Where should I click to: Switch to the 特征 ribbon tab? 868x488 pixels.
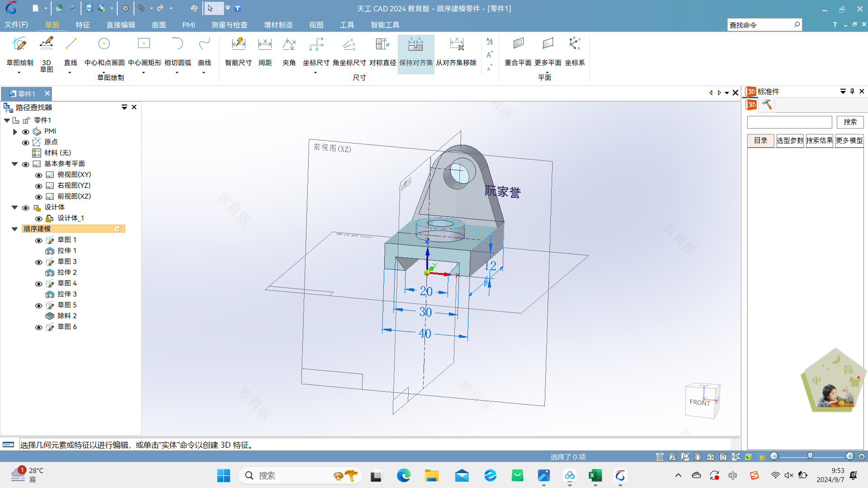(x=83, y=25)
